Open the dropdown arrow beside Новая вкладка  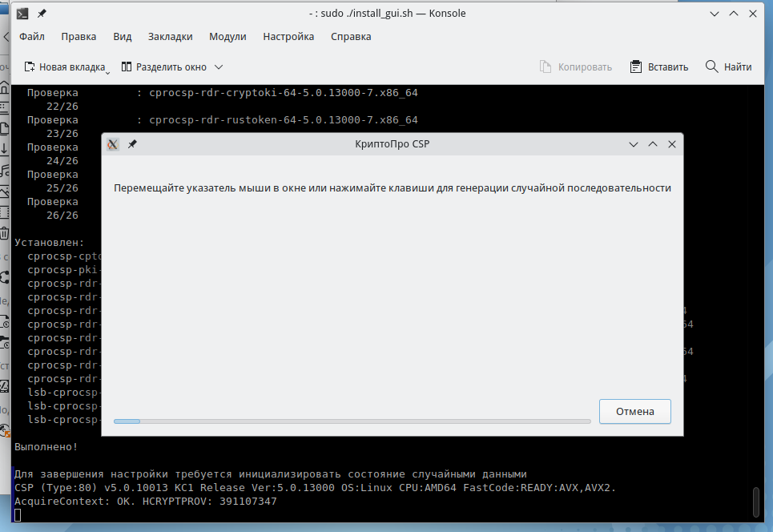[x=108, y=71]
